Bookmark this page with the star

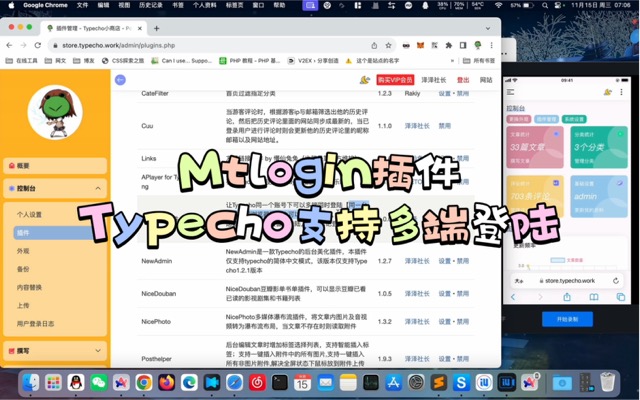(x=388, y=45)
